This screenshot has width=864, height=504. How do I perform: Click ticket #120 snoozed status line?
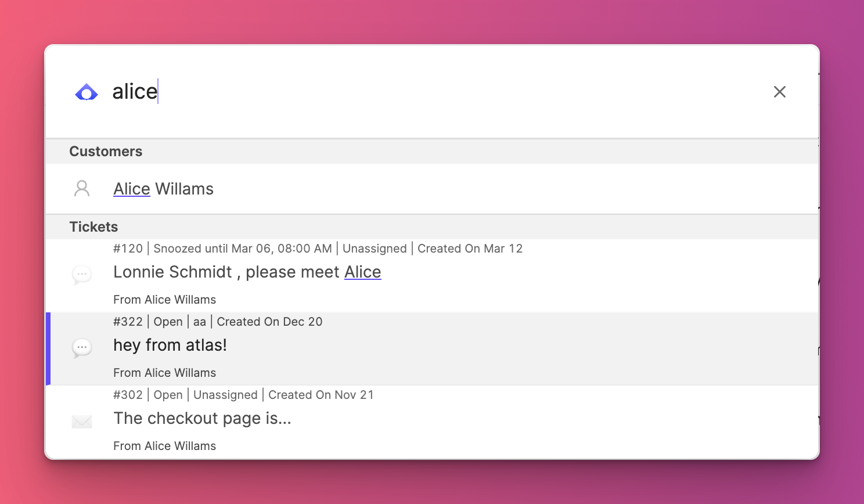[318, 249]
